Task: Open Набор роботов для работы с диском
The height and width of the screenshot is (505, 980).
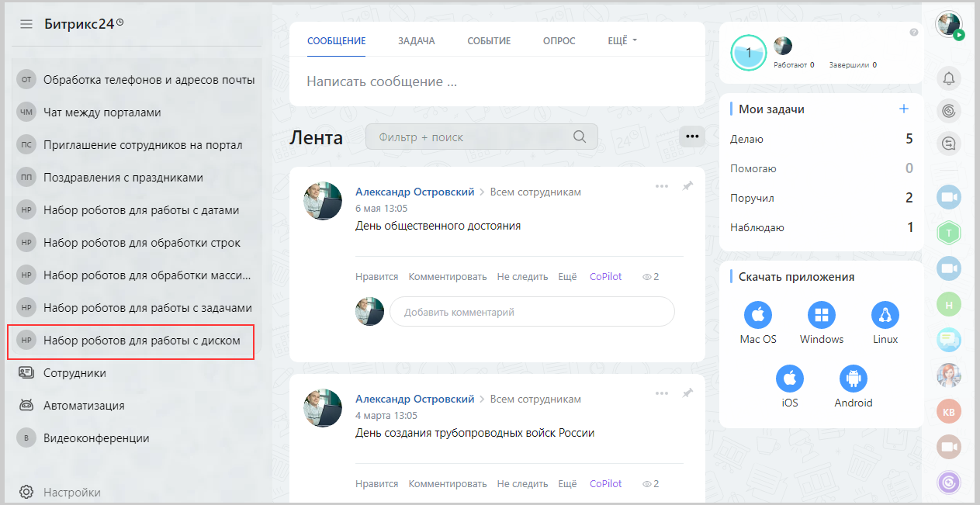Action: coord(142,341)
